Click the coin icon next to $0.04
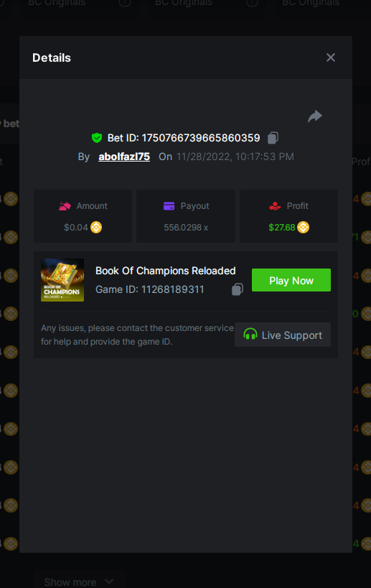371x588 pixels. click(x=96, y=228)
